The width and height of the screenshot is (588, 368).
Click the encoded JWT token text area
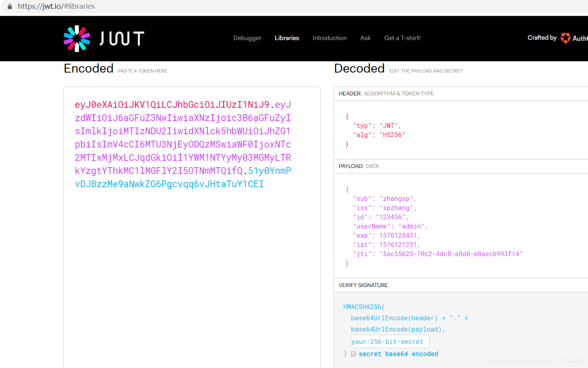183,144
